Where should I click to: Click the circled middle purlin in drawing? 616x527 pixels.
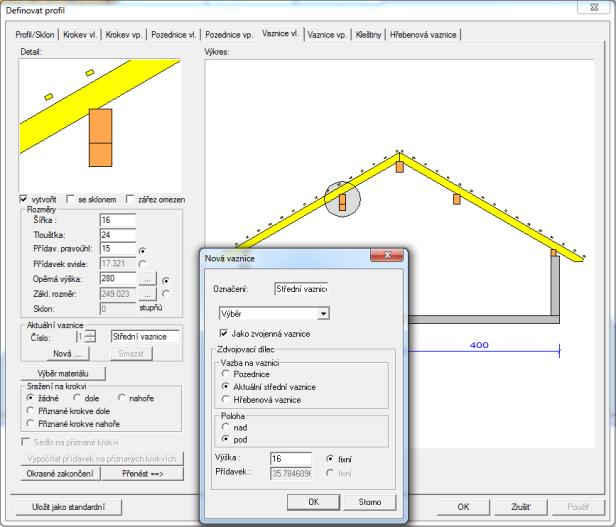tap(342, 202)
